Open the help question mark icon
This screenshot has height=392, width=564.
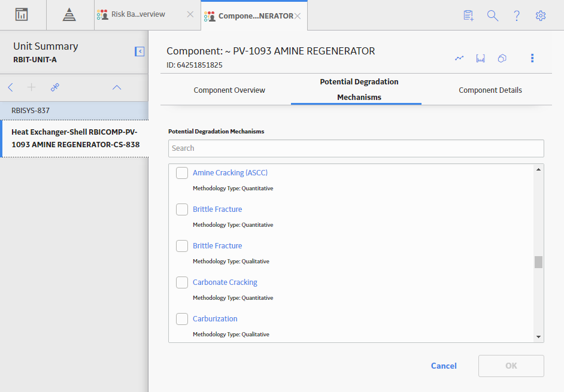(517, 16)
